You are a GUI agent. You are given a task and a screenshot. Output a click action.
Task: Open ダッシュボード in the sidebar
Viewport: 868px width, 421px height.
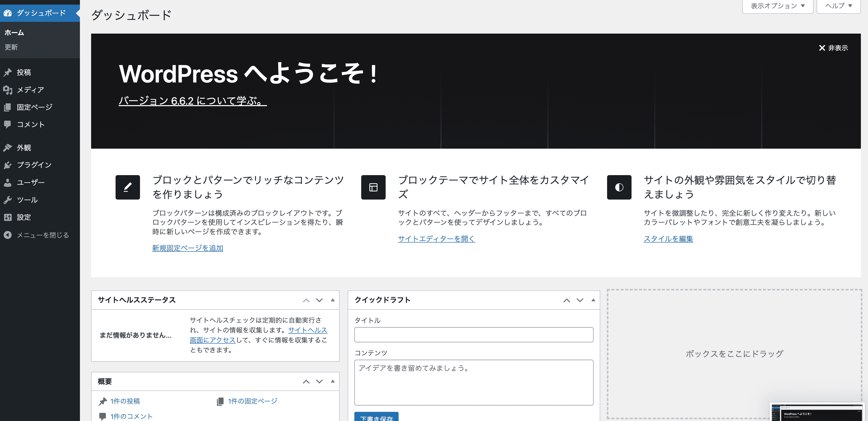[40, 13]
